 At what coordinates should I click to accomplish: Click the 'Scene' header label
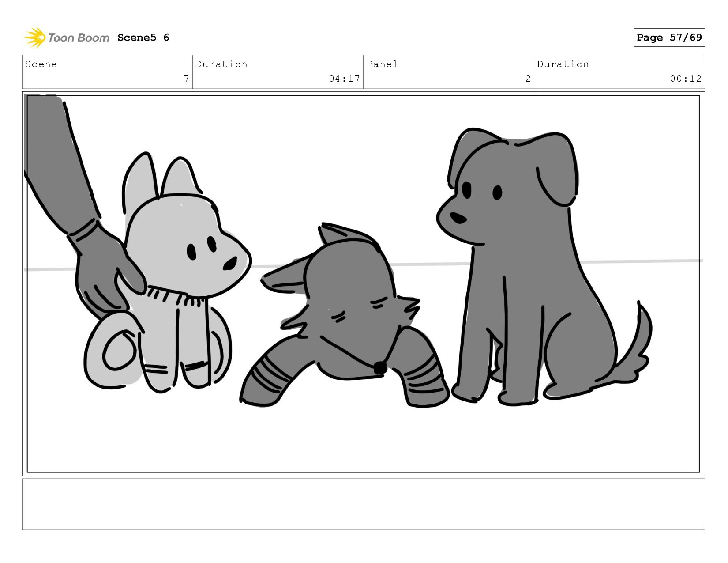click(41, 64)
